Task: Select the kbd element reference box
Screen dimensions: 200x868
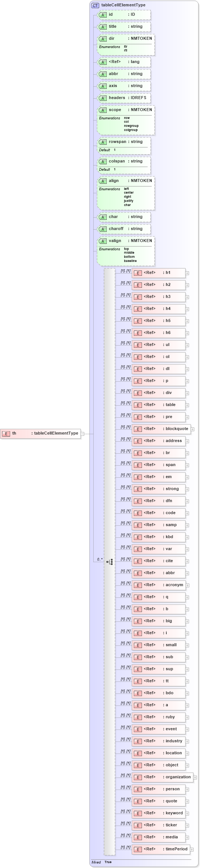Action: coord(158,537)
